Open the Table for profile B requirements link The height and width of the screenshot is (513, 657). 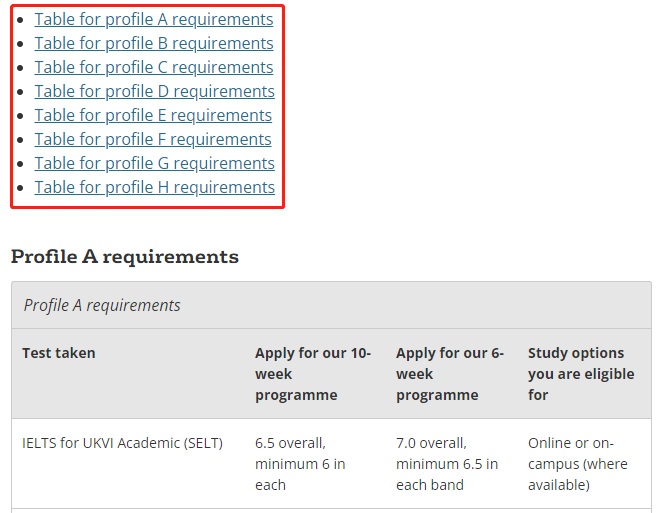(x=154, y=43)
